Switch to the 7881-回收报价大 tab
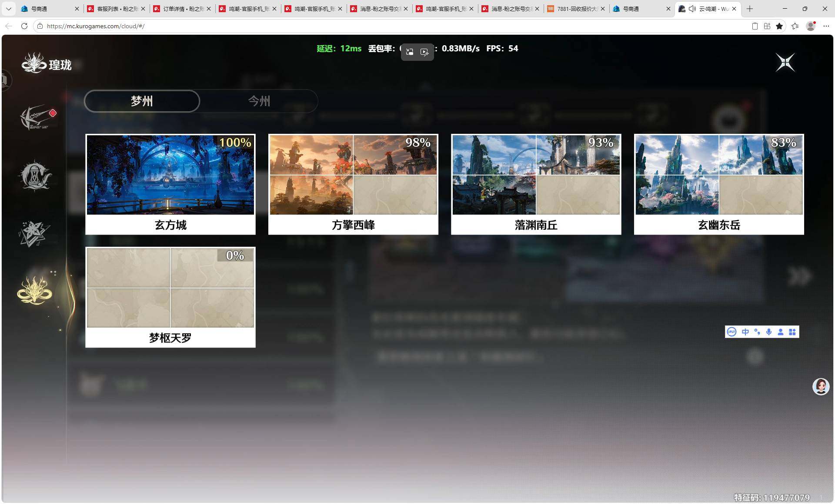Screen dimensions: 835x504 (x=576, y=9)
